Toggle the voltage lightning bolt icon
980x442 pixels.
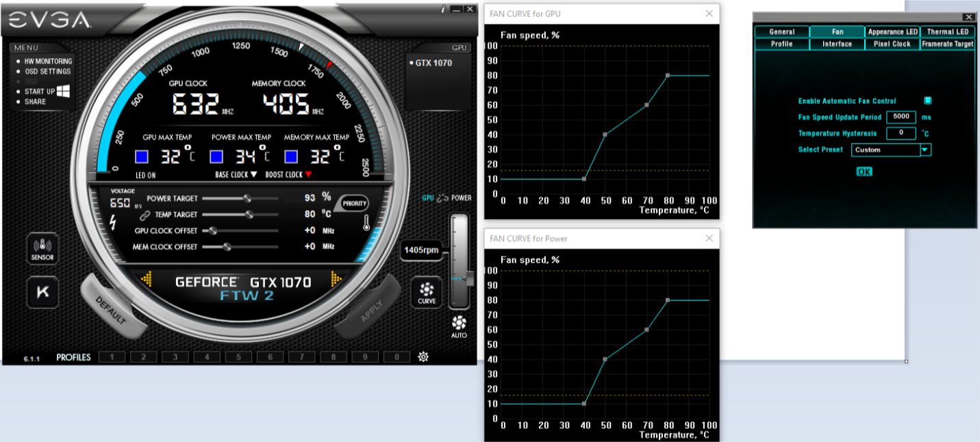(x=113, y=222)
